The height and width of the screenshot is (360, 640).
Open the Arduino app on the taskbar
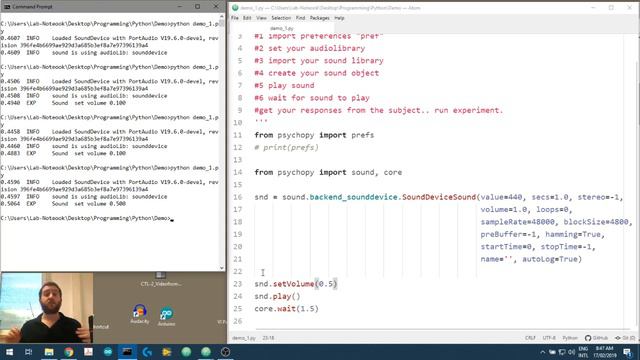[x=108, y=352]
